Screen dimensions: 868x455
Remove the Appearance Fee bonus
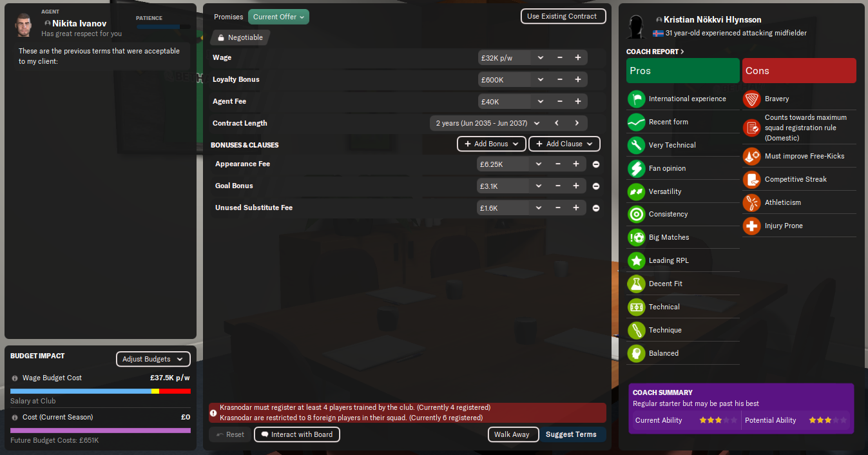[x=596, y=164]
